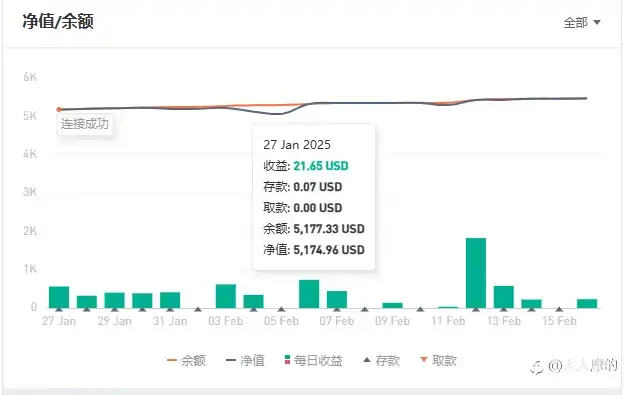
Task: Select the profit bar above the 27 Jan label
Action: point(59,297)
